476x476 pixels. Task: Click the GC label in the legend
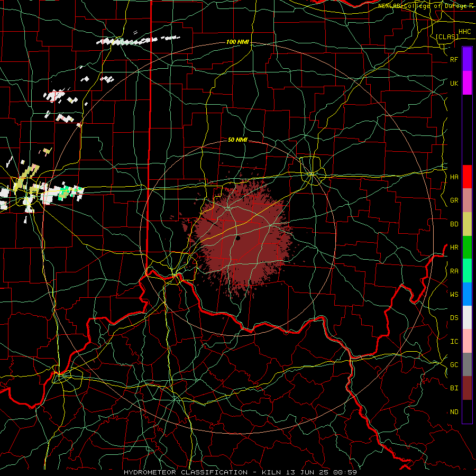[454, 365]
